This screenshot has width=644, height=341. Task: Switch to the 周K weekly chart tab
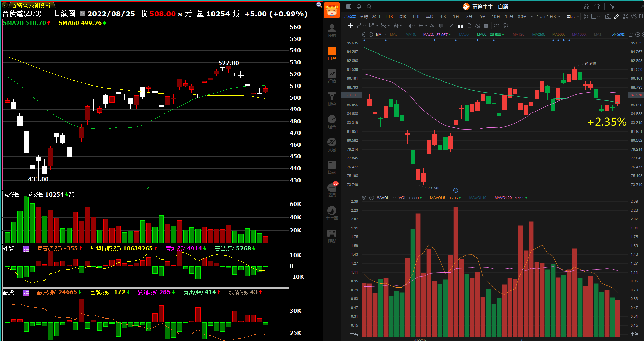403,16
